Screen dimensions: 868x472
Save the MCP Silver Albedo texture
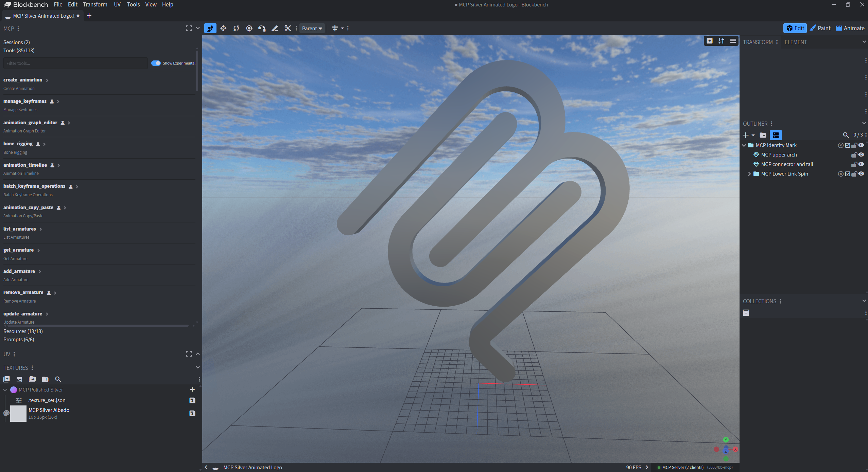click(192, 413)
